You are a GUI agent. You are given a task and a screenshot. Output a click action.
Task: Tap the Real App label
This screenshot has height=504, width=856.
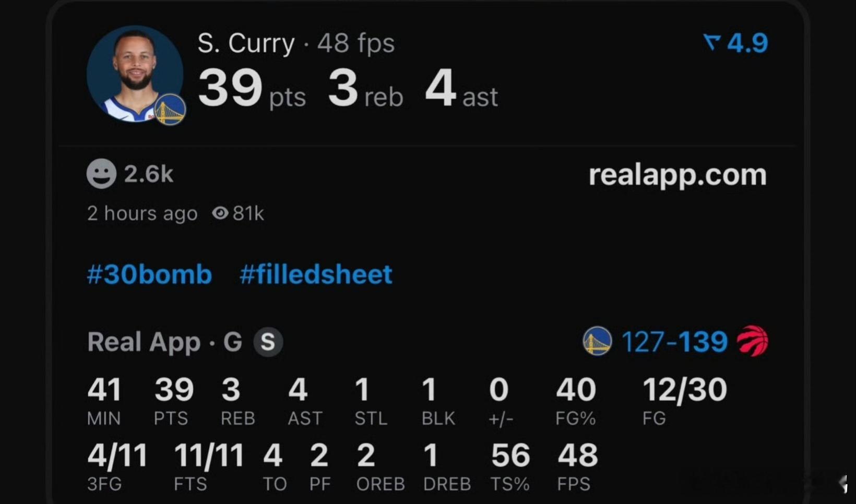pos(144,342)
